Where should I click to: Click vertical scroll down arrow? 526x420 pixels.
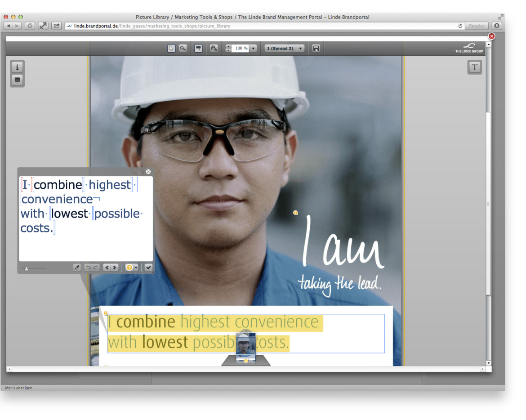pyautogui.click(x=489, y=363)
